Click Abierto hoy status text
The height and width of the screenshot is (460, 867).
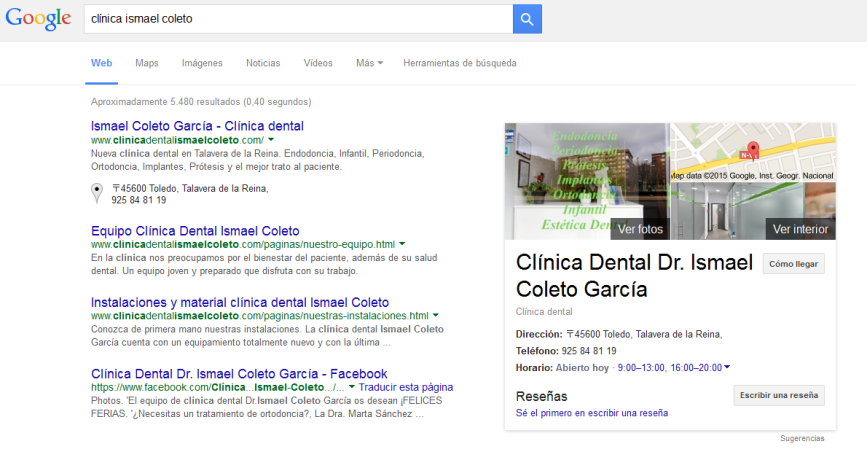[x=582, y=368]
